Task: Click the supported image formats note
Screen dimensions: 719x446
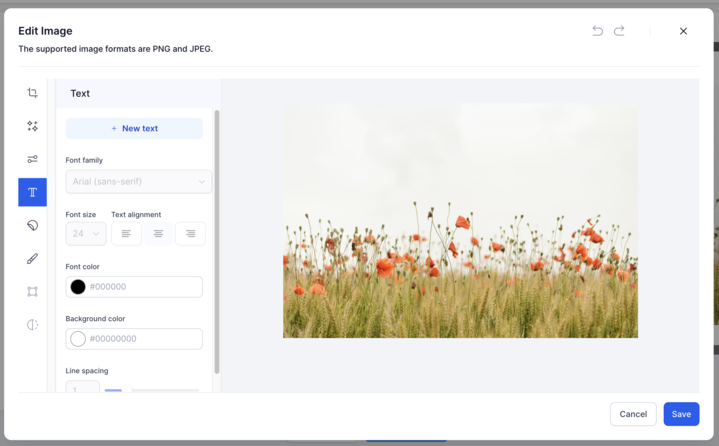Action: (x=116, y=49)
